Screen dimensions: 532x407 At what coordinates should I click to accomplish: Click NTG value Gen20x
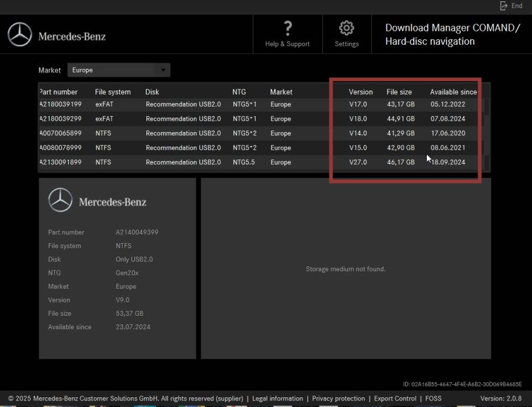[x=127, y=273]
